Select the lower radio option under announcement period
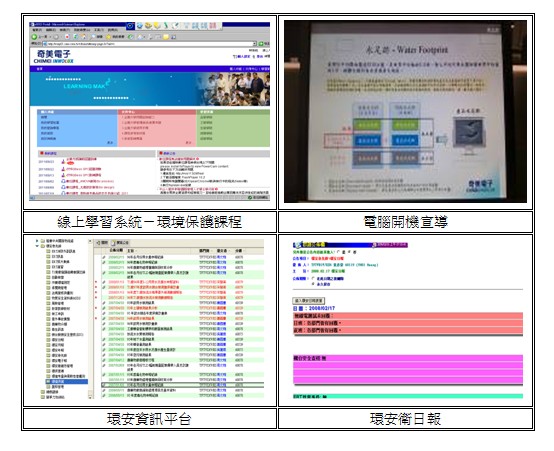The height and width of the screenshot is (451, 554). coord(313,284)
